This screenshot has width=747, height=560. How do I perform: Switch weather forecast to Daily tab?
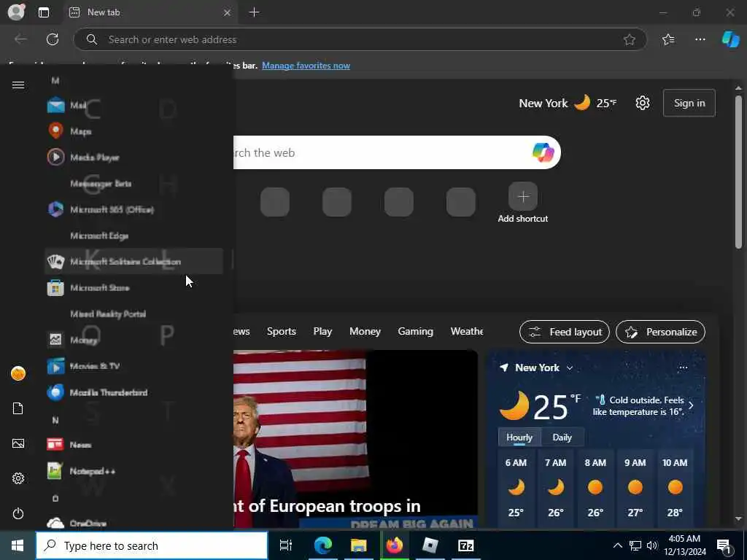pos(562,437)
